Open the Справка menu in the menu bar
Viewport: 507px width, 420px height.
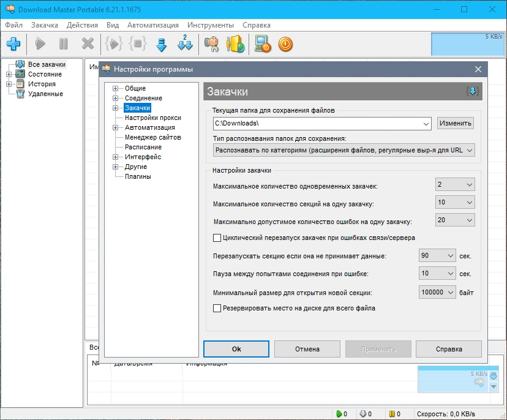coord(257,25)
